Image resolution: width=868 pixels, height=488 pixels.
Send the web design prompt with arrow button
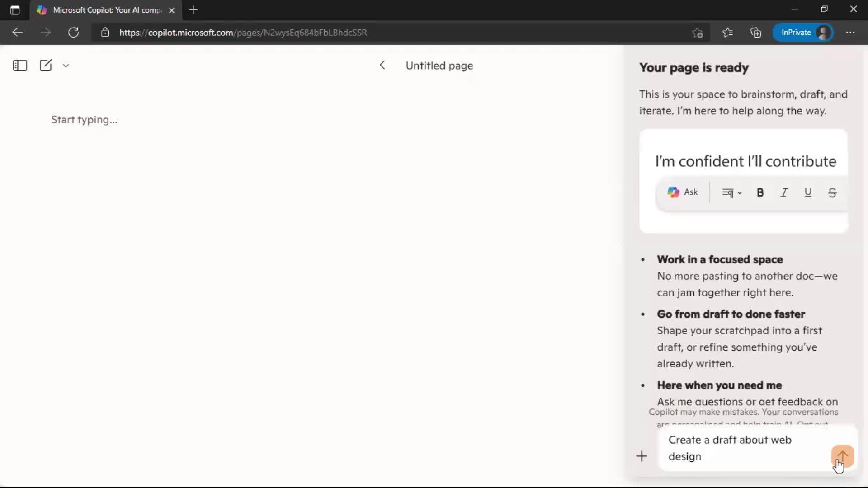click(x=842, y=456)
